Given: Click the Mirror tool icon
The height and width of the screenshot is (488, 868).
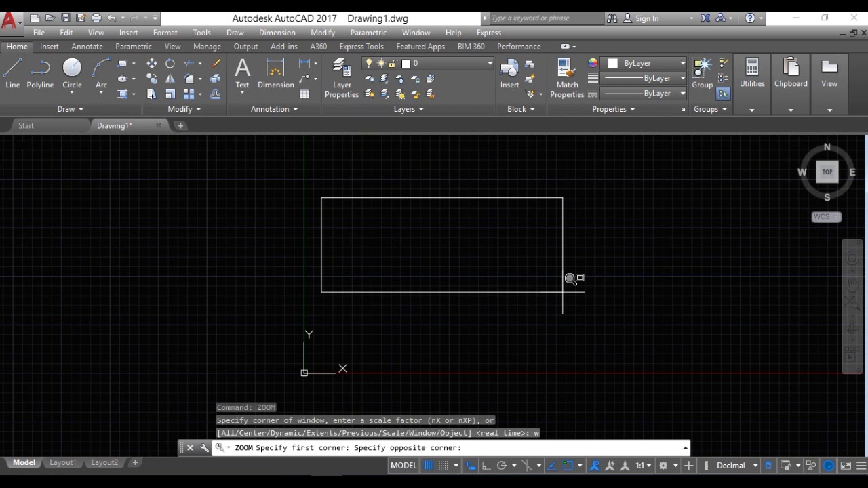Looking at the screenshot, I should (x=170, y=79).
